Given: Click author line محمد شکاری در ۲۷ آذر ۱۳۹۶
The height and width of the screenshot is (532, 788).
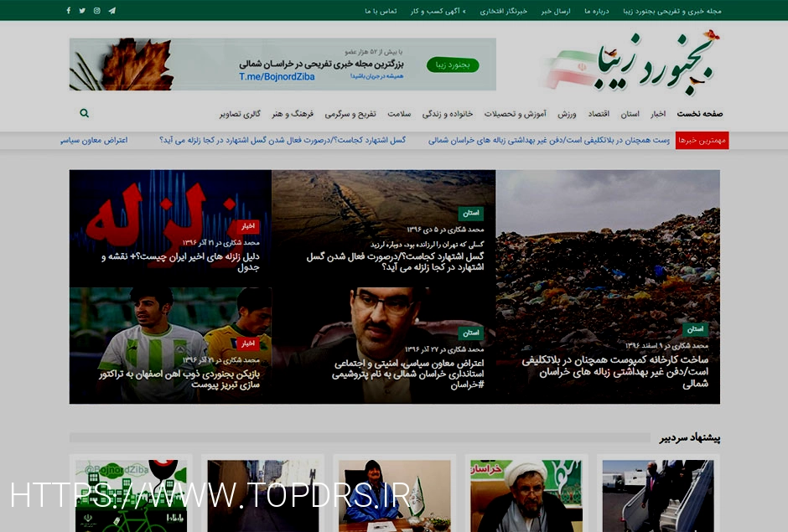Looking at the screenshot, I should [x=444, y=349].
